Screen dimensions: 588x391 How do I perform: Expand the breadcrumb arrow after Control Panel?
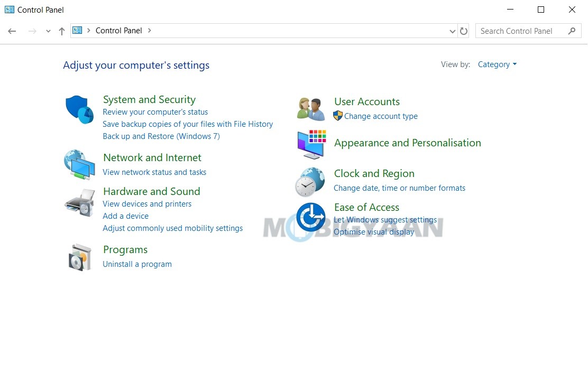tap(149, 30)
